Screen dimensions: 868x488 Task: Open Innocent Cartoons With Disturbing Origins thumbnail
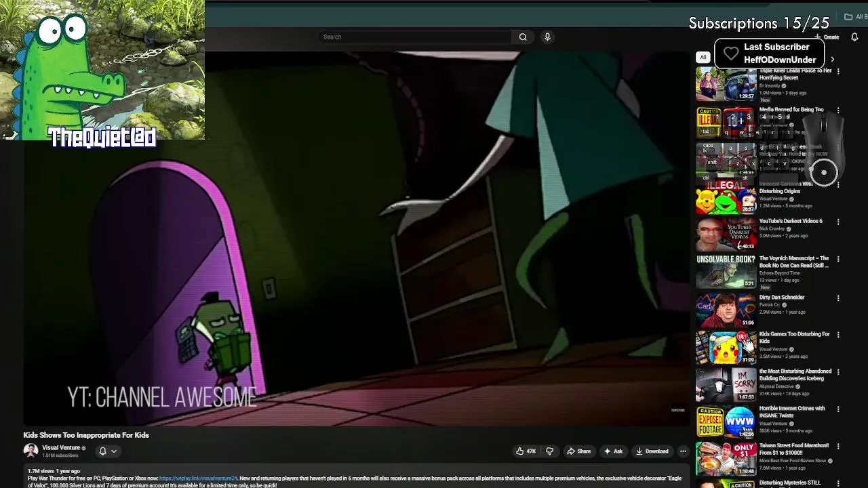click(726, 197)
